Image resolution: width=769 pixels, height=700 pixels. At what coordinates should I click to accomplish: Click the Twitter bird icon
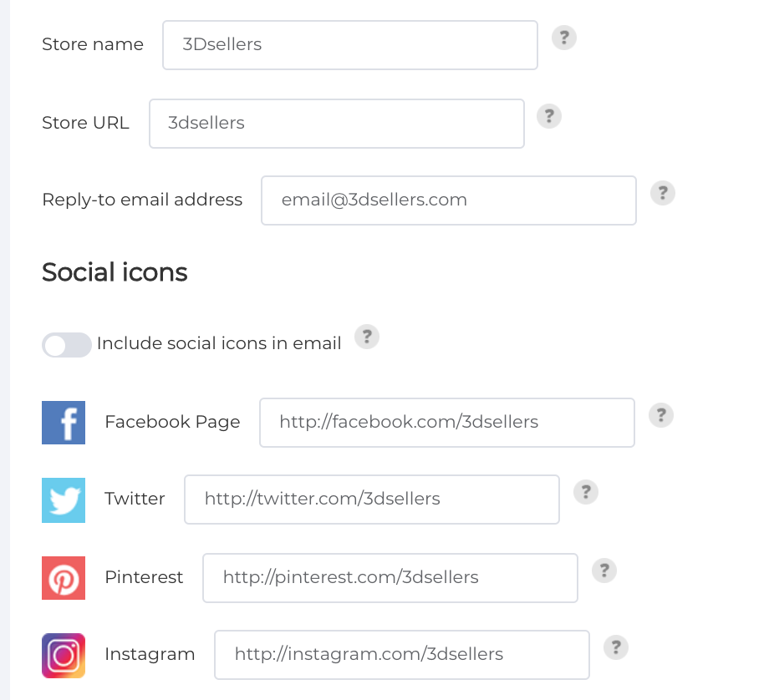click(x=64, y=500)
